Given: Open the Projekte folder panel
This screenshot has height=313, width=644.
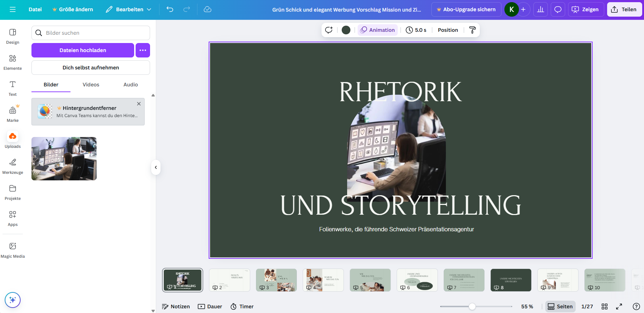Looking at the screenshot, I should (13, 193).
